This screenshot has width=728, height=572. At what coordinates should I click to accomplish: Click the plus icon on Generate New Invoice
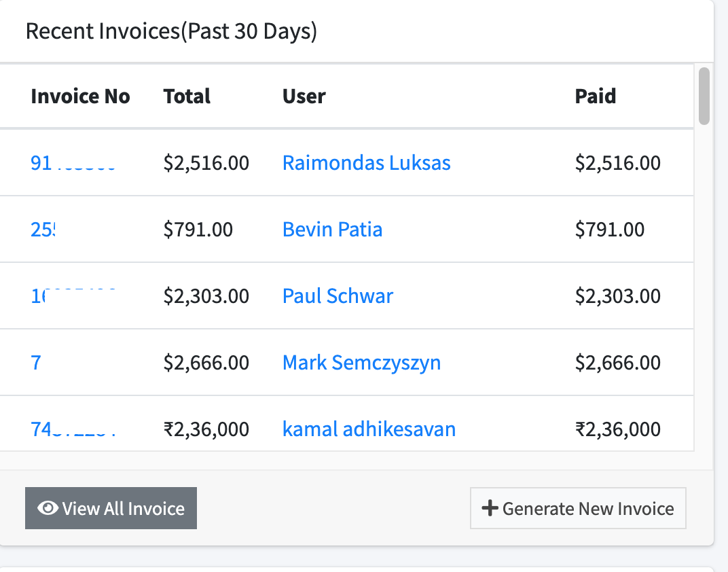pos(490,507)
